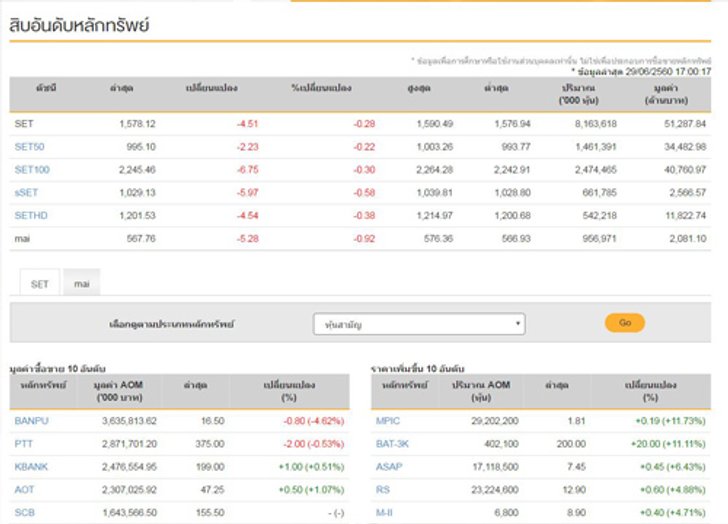The height and width of the screenshot is (524, 728).
Task: Open the sSET index link
Action: 26,193
